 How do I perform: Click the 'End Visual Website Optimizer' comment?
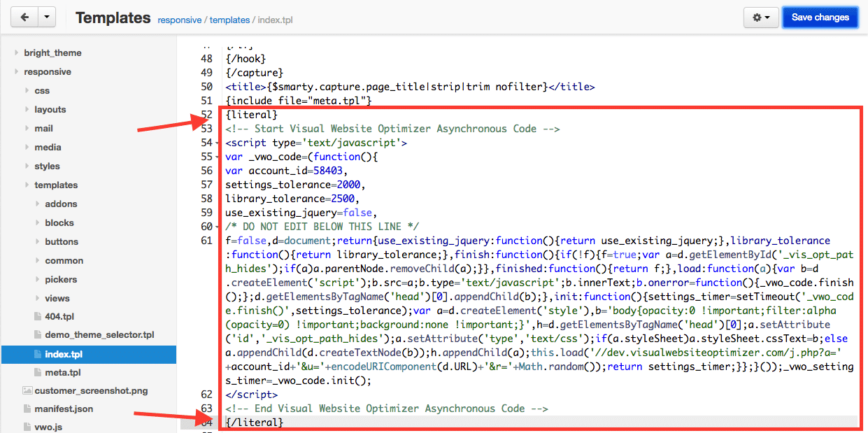coord(387,409)
